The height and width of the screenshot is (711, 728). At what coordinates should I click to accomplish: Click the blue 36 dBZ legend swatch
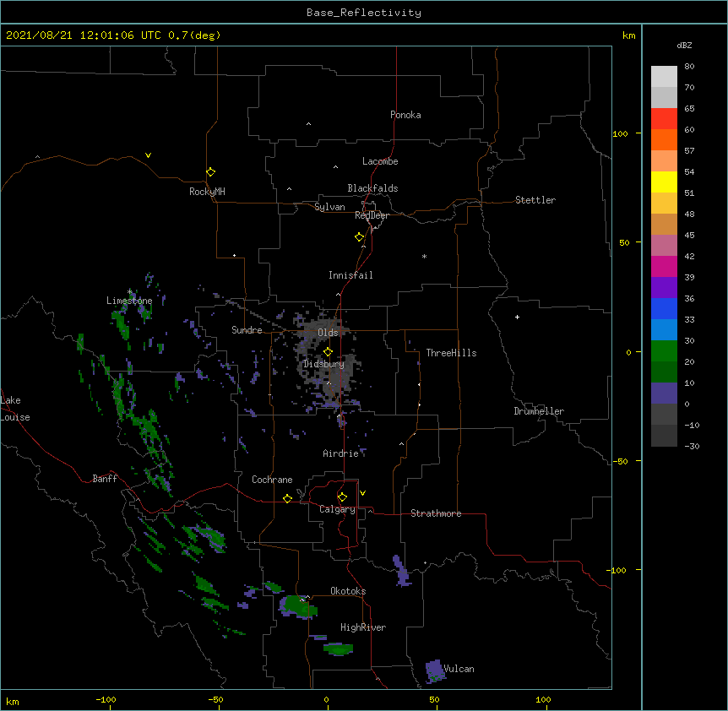click(664, 308)
